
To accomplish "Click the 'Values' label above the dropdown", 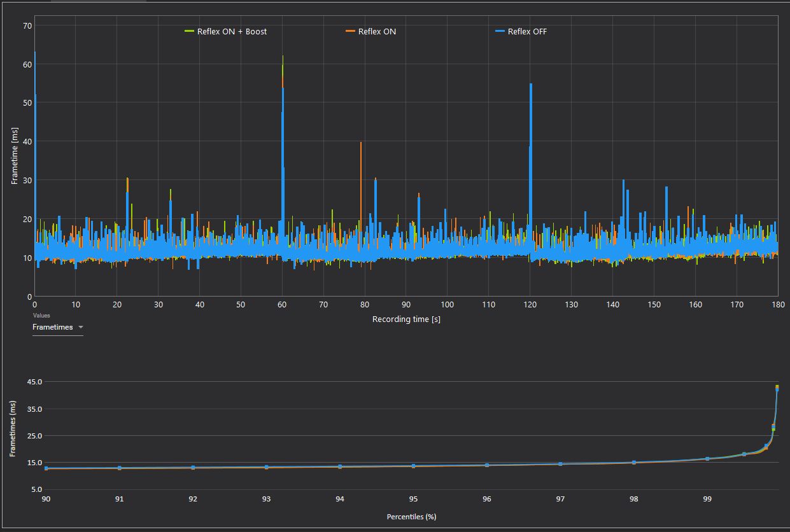I will pyautogui.click(x=41, y=315).
